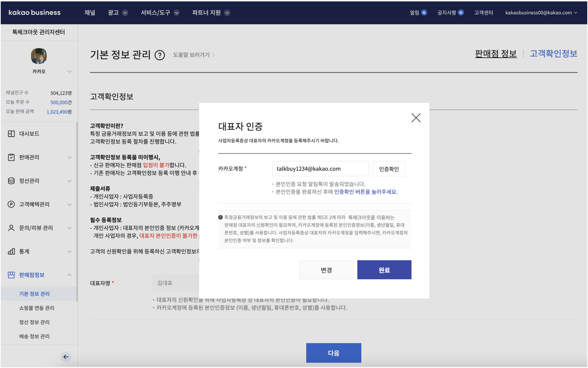This screenshot has width=588, height=368.
Task: Expand the 카카오 channel selector
Action: point(69,71)
